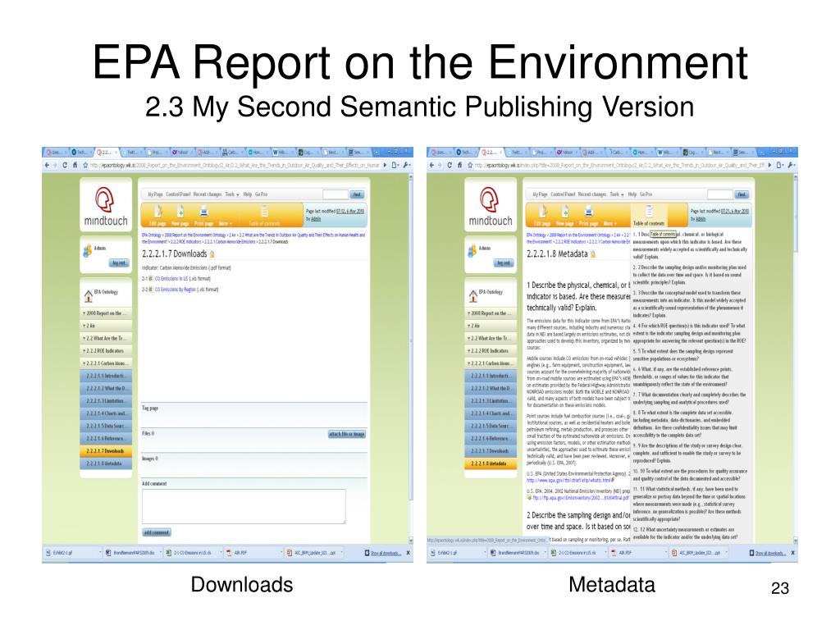This screenshot has height=630, width=840.
Task: Open page menu icon in Downloads window browser
Action: 395,165
